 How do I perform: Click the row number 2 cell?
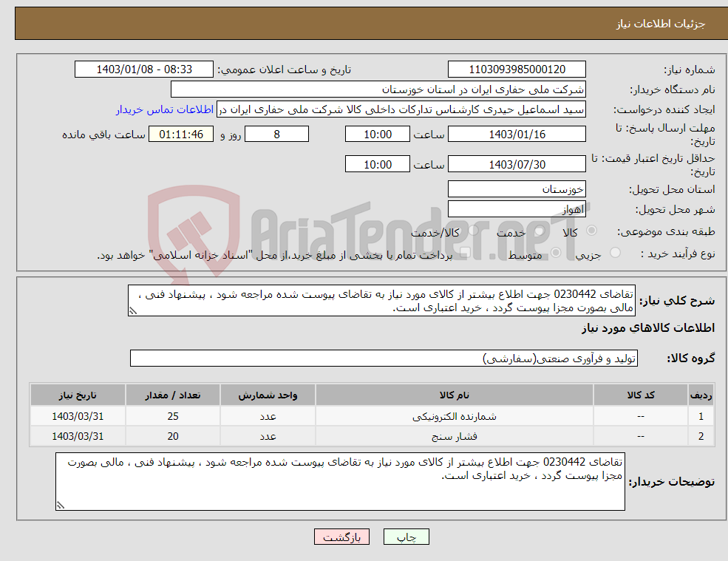[x=701, y=436]
